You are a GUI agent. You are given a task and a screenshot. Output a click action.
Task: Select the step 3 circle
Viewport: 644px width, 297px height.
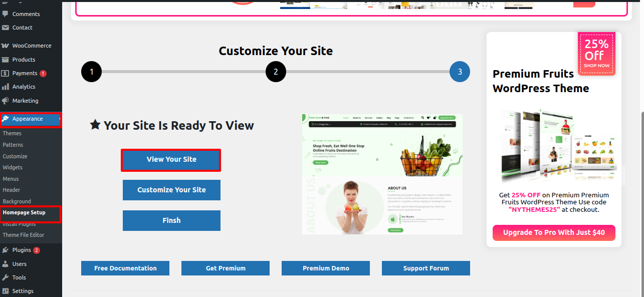click(x=460, y=72)
